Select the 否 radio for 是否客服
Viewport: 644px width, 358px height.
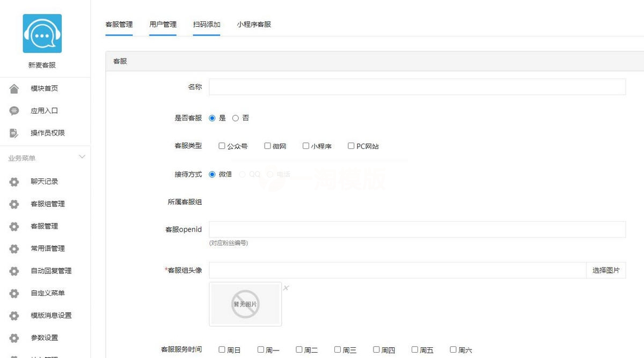tap(235, 118)
